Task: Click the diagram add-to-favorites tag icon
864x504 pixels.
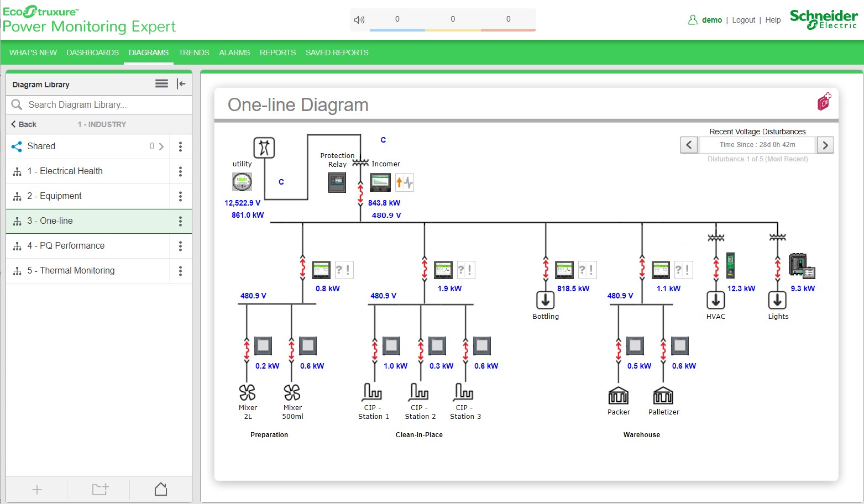Action: click(824, 102)
